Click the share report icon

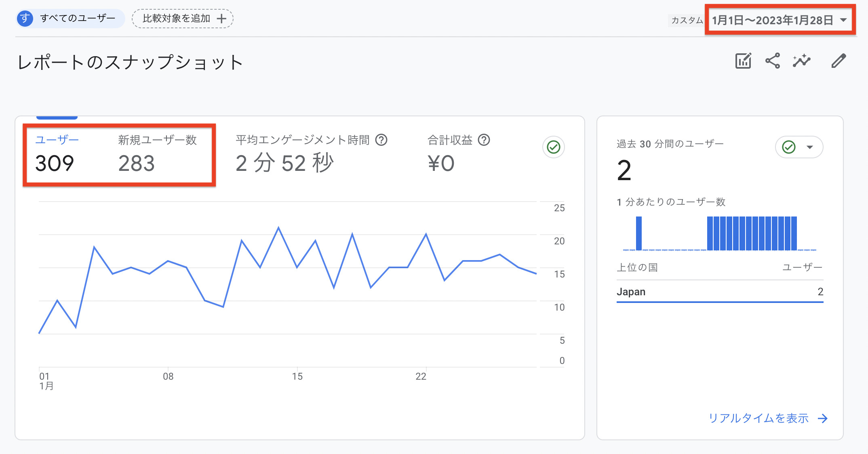(773, 61)
